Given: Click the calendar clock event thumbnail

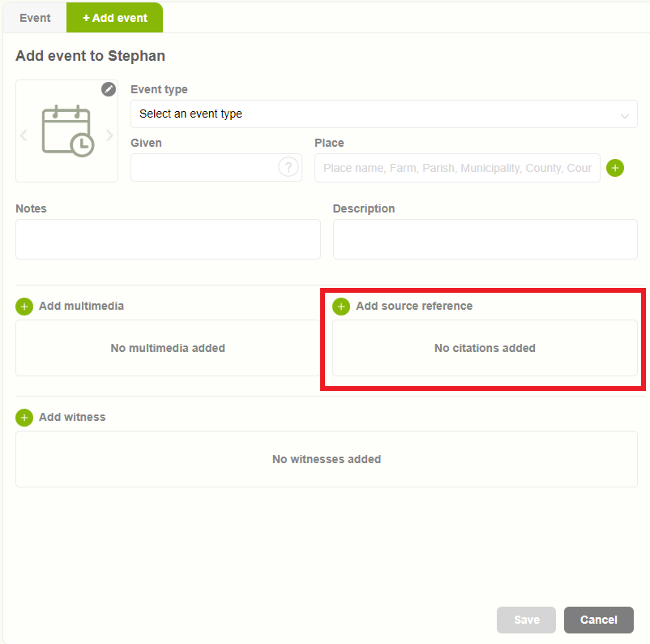Looking at the screenshot, I should tap(67, 131).
